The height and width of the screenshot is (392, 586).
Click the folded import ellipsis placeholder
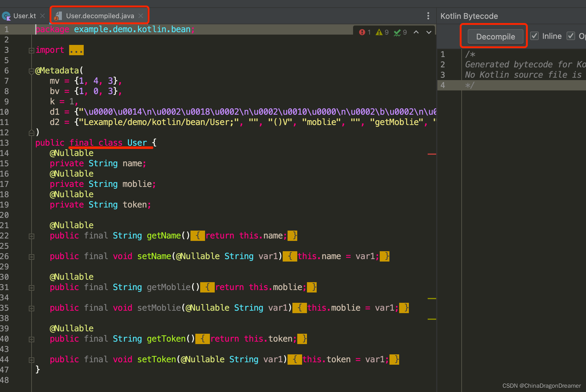click(x=76, y=50)
